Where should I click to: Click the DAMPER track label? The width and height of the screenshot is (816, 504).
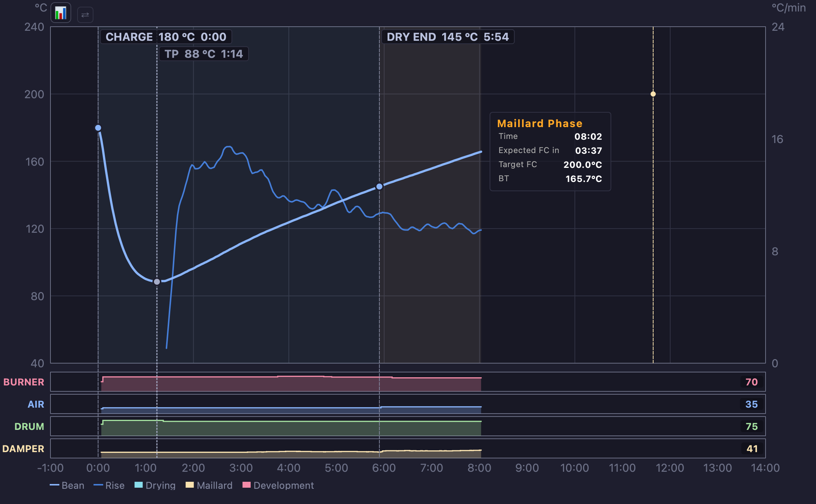point(23,449)
